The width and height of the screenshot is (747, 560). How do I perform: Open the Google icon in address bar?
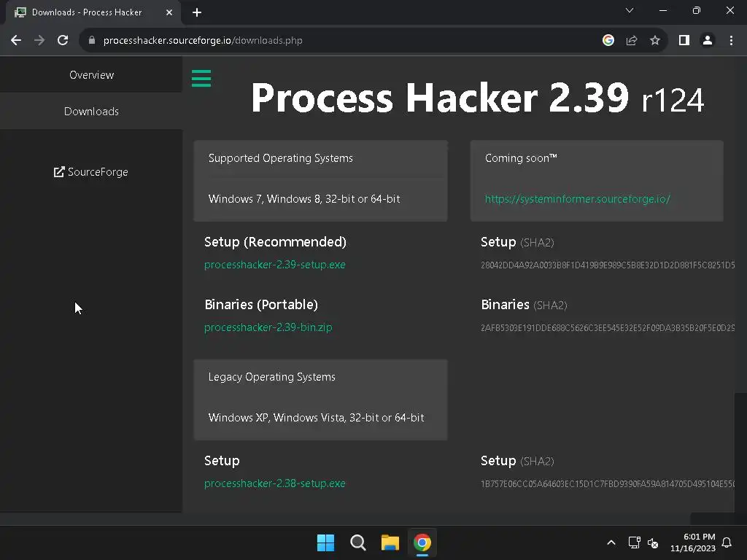click(x=608, y=41)
